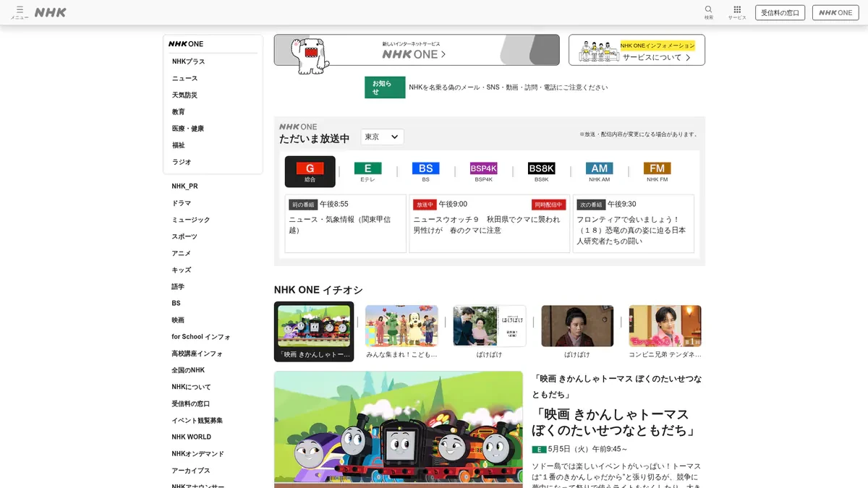The image size is (868, 488).
Task: Open NHKについて sidebar link
Action: 191,387
